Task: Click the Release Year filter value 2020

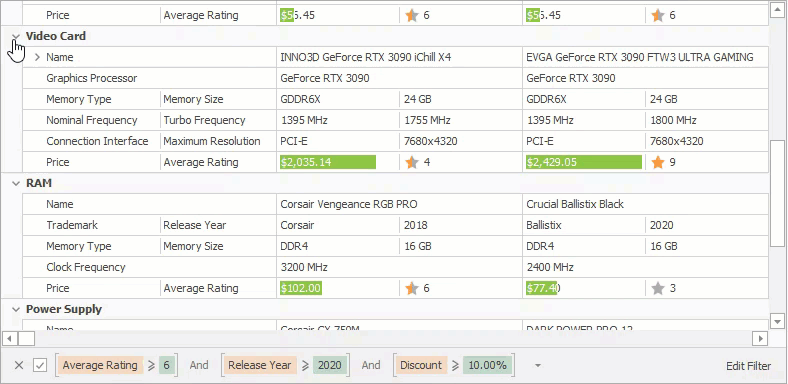Action: [330, 365]
